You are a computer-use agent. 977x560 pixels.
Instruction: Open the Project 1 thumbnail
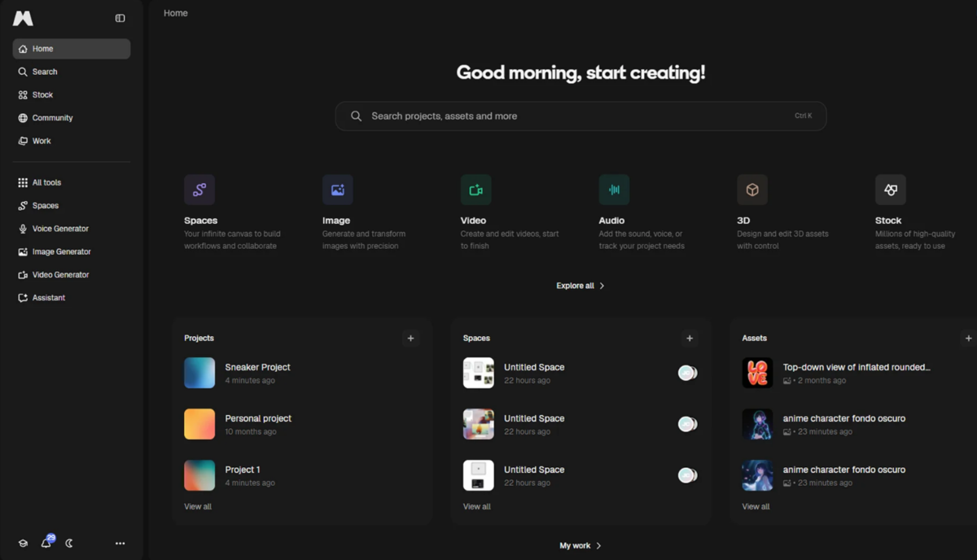199,475
